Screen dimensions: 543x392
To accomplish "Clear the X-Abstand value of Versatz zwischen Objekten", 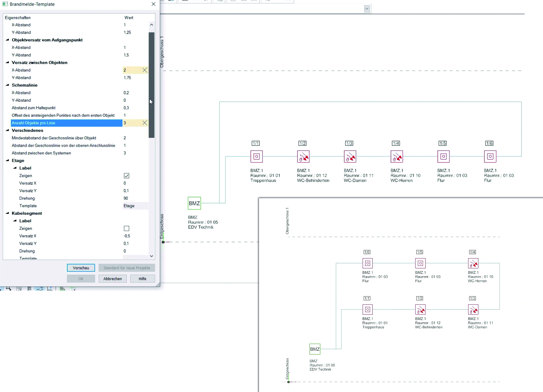I will pyautogui.click(x=145, y=70).
